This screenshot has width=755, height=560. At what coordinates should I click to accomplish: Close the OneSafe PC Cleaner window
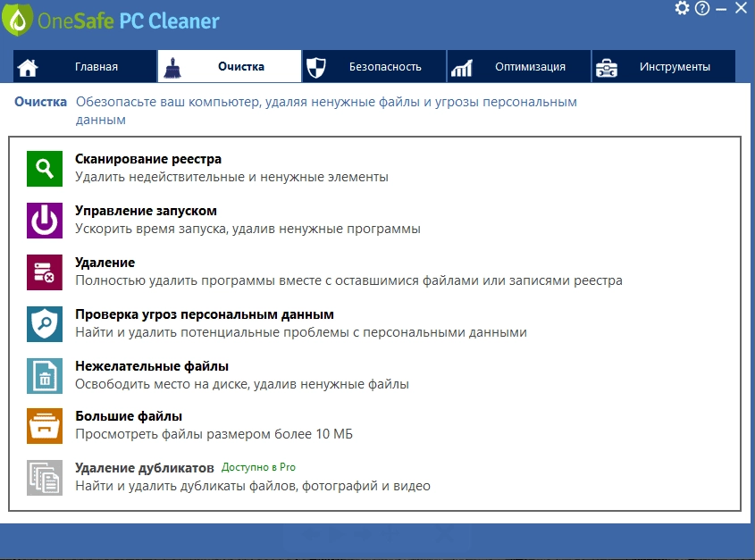pos(741,8)
